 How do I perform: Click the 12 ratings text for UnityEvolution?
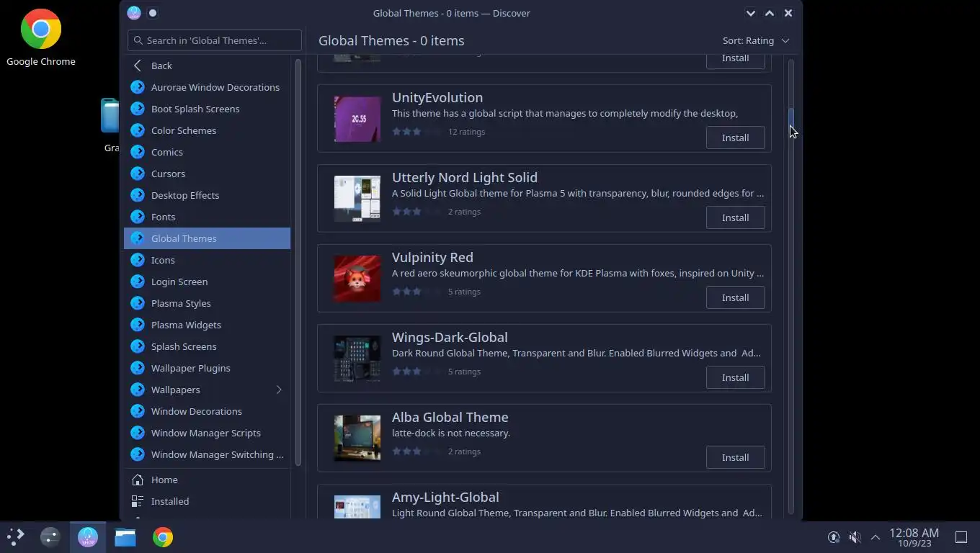[x=466, y=132]
